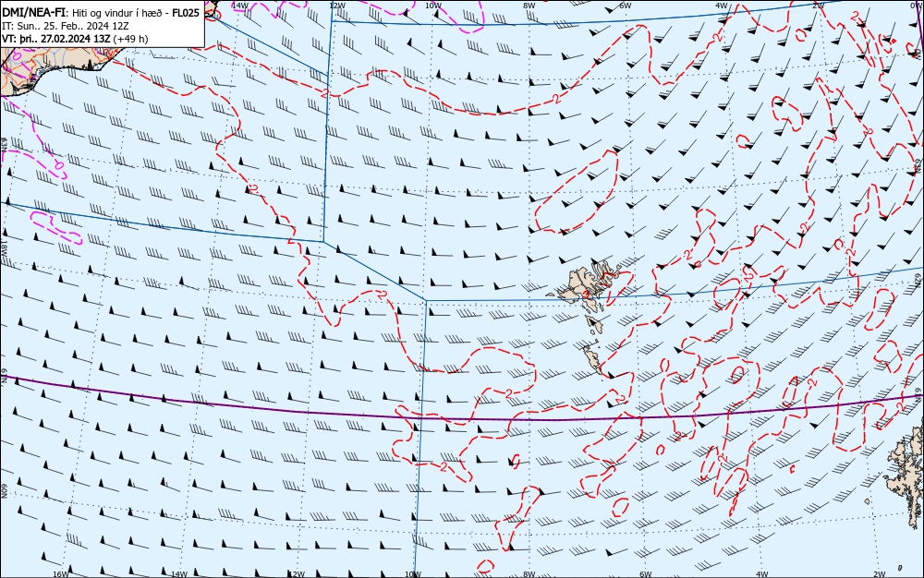Click the '0W' longitude label

pyautogui.click(x=915, y=5)
